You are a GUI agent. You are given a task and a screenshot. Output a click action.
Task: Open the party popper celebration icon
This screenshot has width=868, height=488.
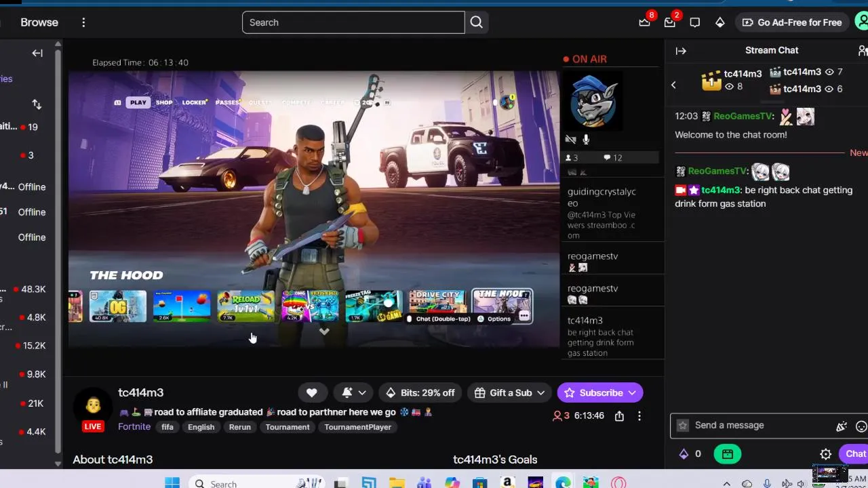click(x=842, y=426)
